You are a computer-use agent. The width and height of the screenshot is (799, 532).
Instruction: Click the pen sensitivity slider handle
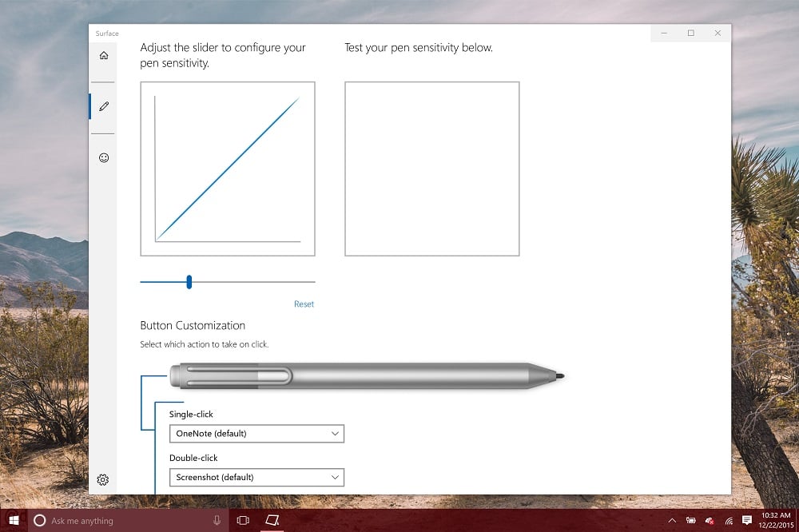189,282
